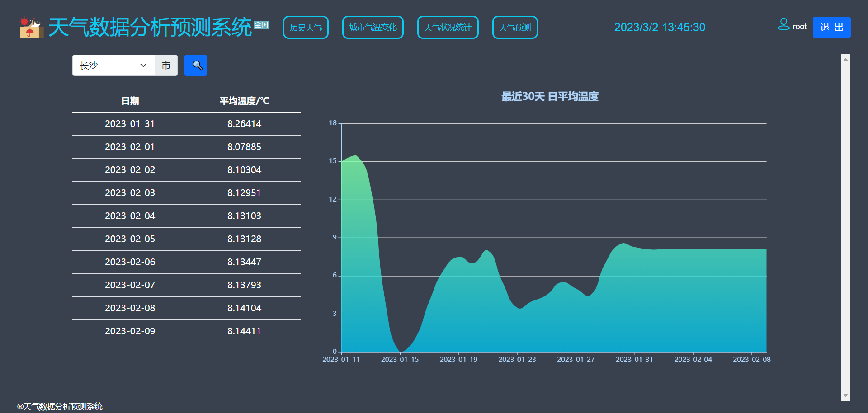Click the chart title 最近30天 日平均温度
Screen dimensions: 868x413
pos(550,97)
